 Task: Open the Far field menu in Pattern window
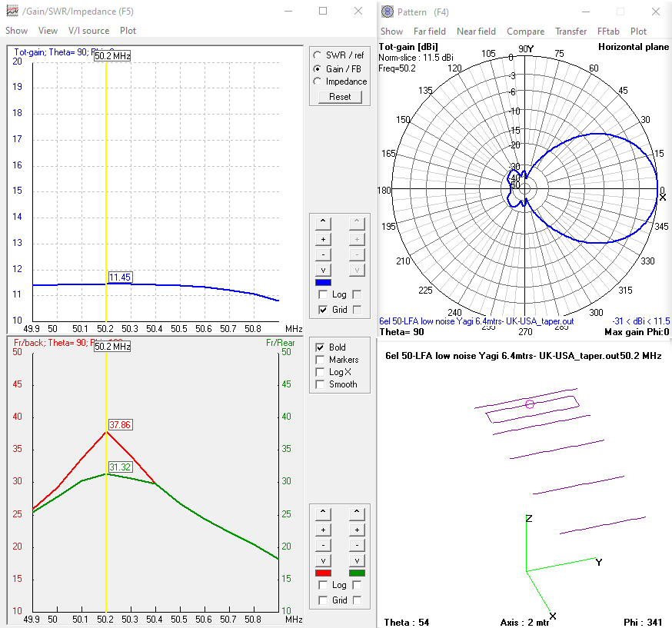429,32
